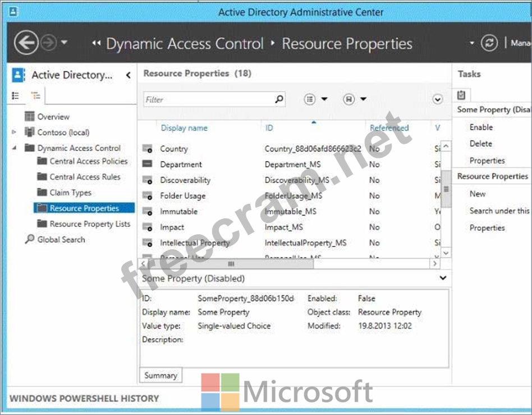532x415 pixels.
Task: Click the Folder Usage row's property icon
Action: point(148,195)
